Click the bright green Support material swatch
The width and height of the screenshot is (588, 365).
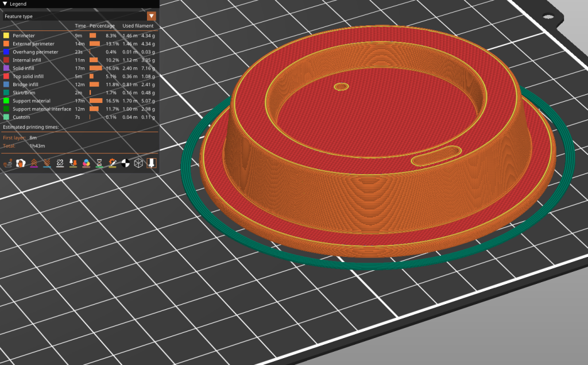(x=6, y=101)
